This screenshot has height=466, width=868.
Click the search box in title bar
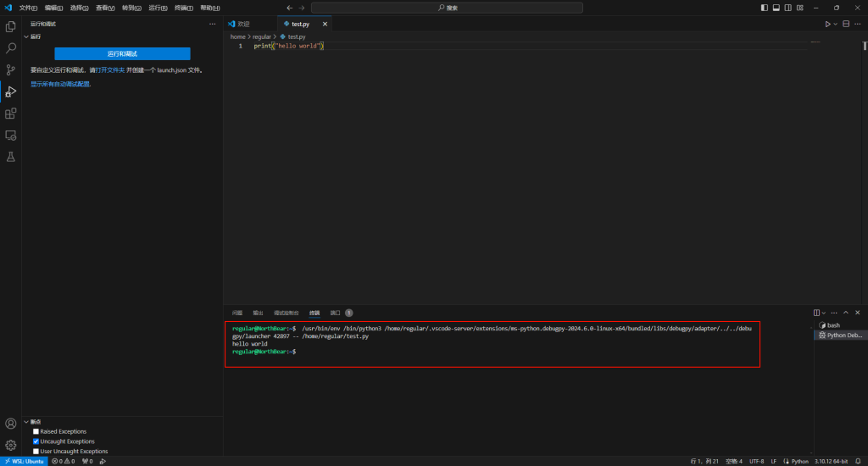pos(447,8)
